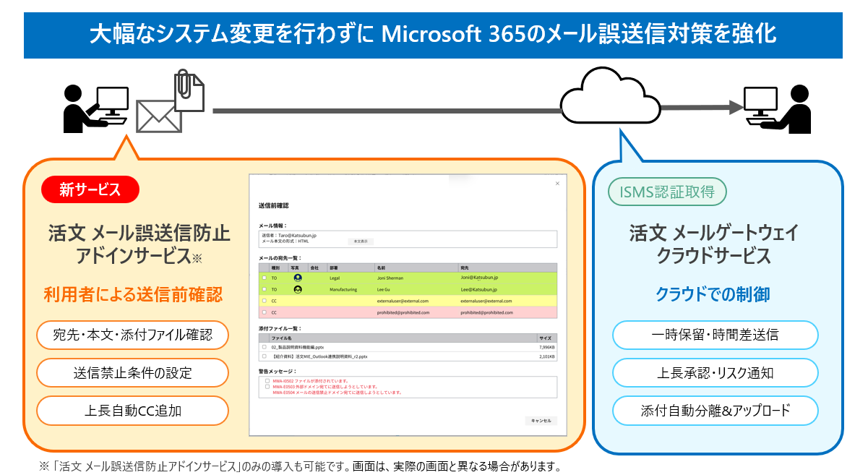Click the 上長自動CC追加 pill
Viewport: 868px width, 475px height.
click(132, 411)
